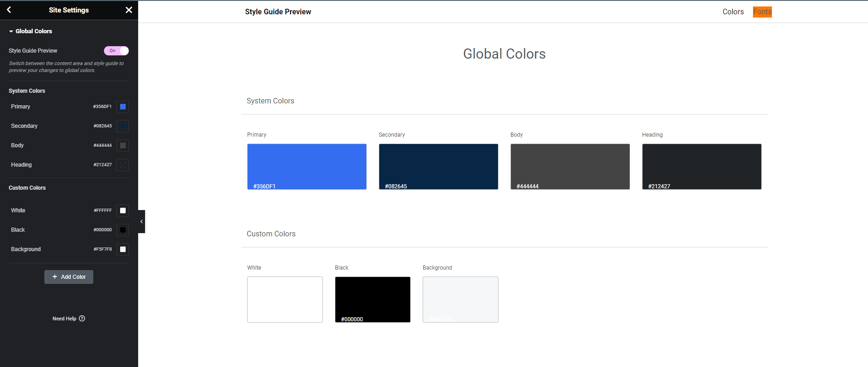Open the White custom color swatch in sidebar
The height and width of the screenshot is (367, 868).
coord(123,211)
